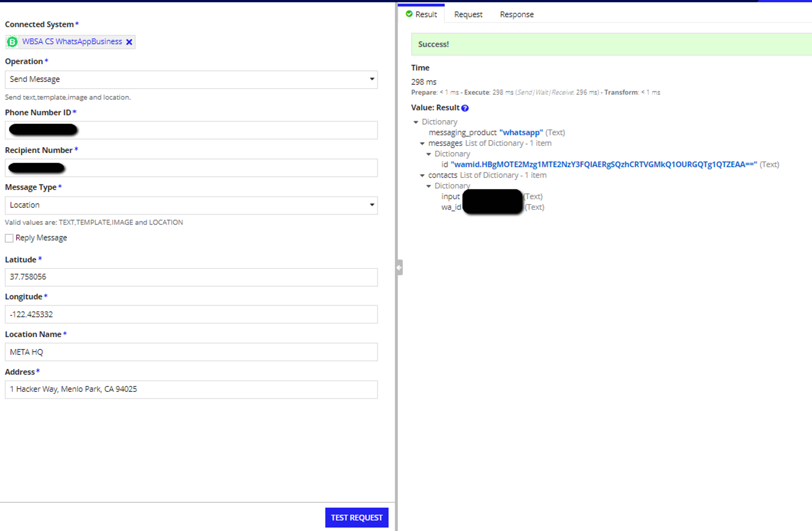The width and height of the screenshot is (812, 531).
Task: Switch to the Result tab
Action: [421, 14]
